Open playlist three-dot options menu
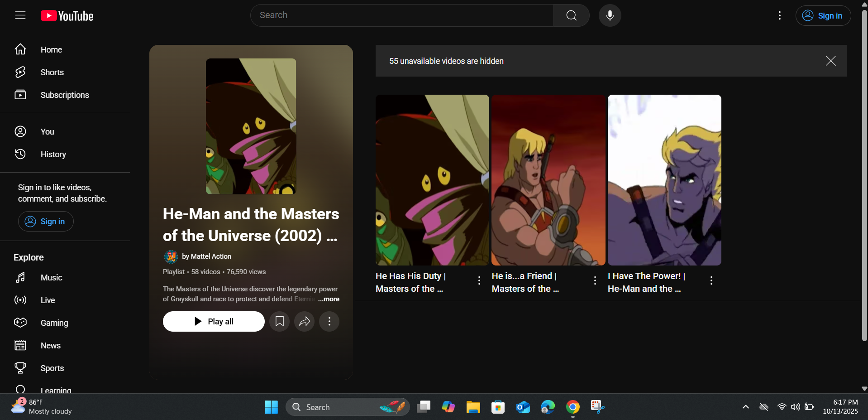Image resolution: width=868 pixels, height=420 pixels. coord(329,321)
